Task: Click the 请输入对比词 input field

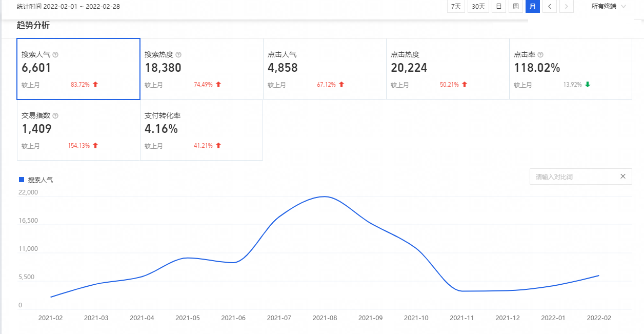Action: click(x=574, y=176)
